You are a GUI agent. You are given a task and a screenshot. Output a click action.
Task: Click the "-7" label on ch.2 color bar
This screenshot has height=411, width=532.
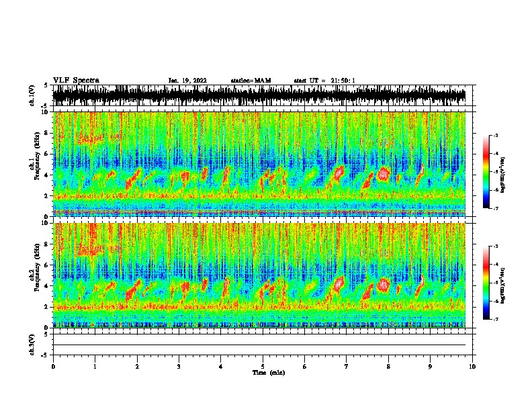point(495,319)
